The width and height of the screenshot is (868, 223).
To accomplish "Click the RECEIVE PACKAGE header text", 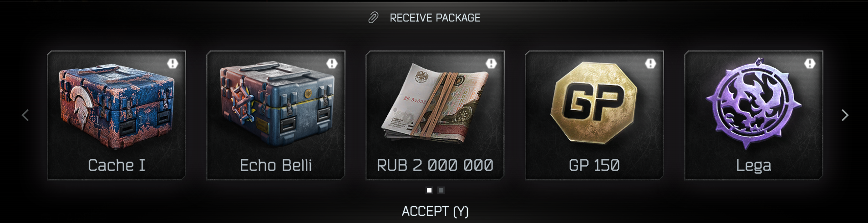I will (x=435, y=18).
